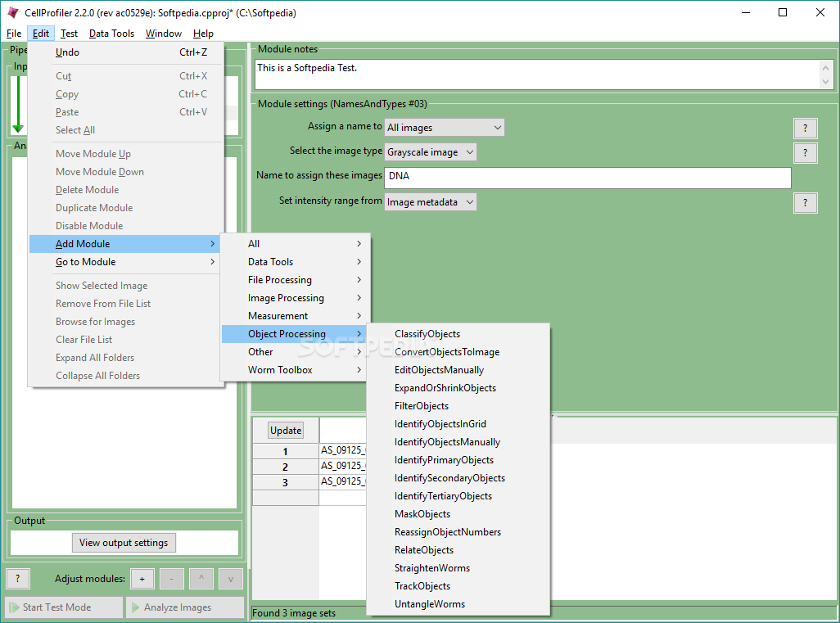Add the ExpandOrShrinkObjects module
Viewport: 840px width, 623px height.
tap(458, 388)
